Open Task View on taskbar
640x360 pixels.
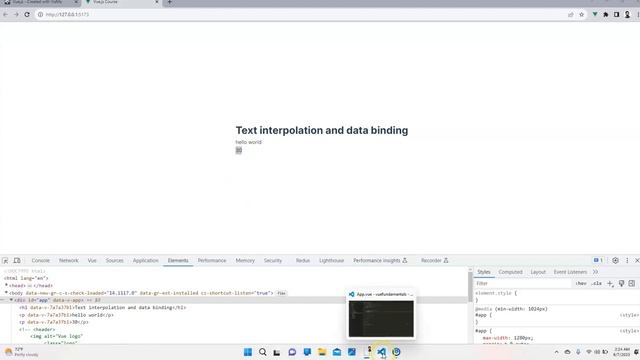click(277, 352)
